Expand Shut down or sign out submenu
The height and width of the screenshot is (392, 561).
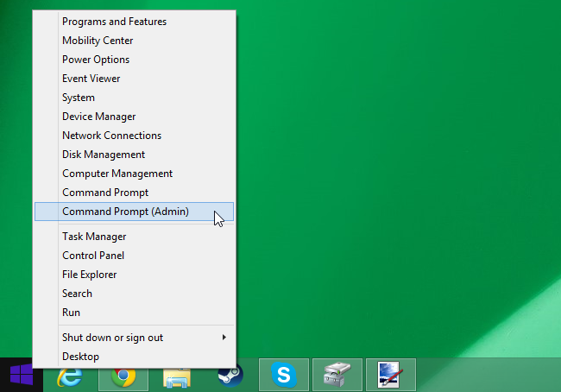(x=134, y=338)
